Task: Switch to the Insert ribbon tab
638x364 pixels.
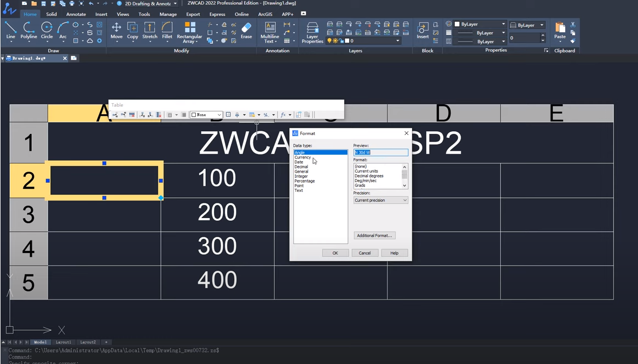Action: click(x=101, y=14)
